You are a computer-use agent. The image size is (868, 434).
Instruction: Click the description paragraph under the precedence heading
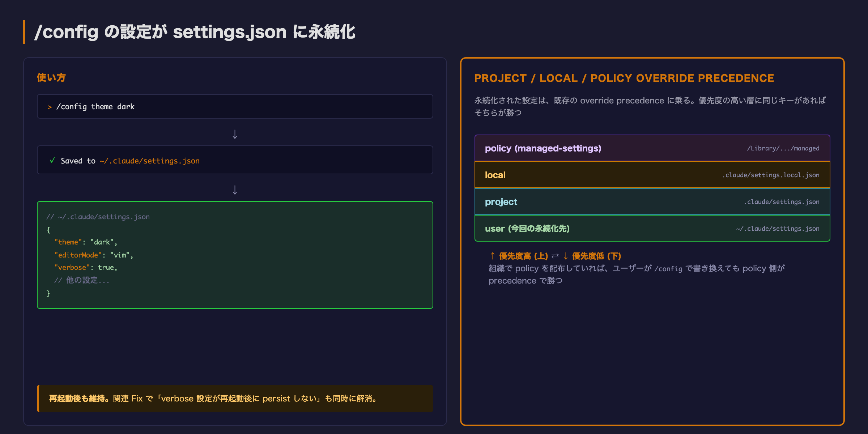pyautogui.click(x=650, y=106)
